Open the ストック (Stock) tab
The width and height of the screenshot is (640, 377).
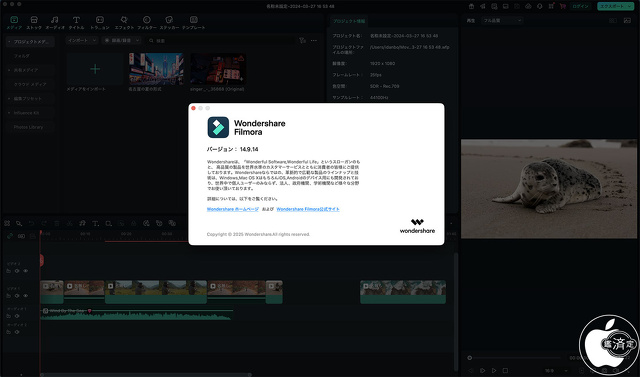(x=34, y=23)
